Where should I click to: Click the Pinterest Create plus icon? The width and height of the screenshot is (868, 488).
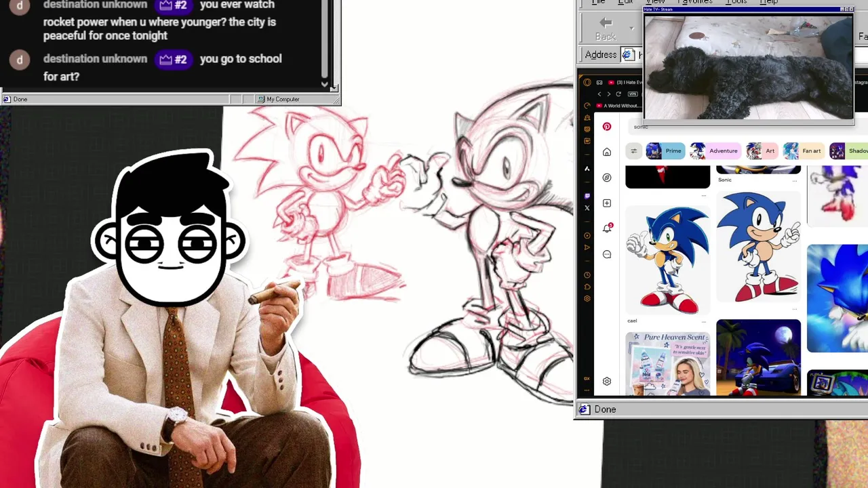coord(607,203)
